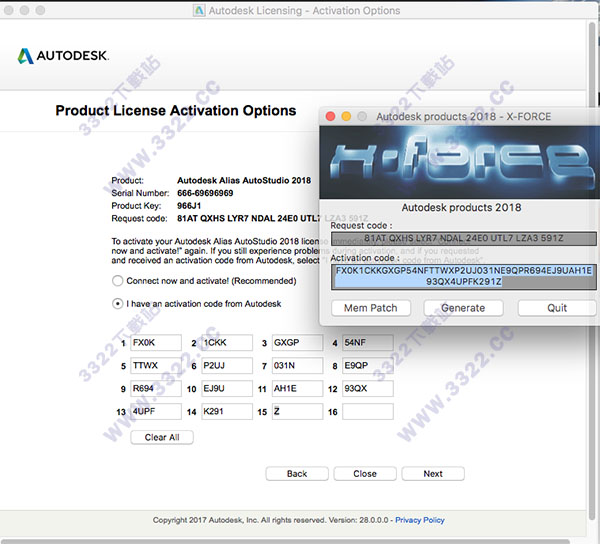Click activation field 4 containing 54NF
This screenshot has width=600, height=544.
368,343
